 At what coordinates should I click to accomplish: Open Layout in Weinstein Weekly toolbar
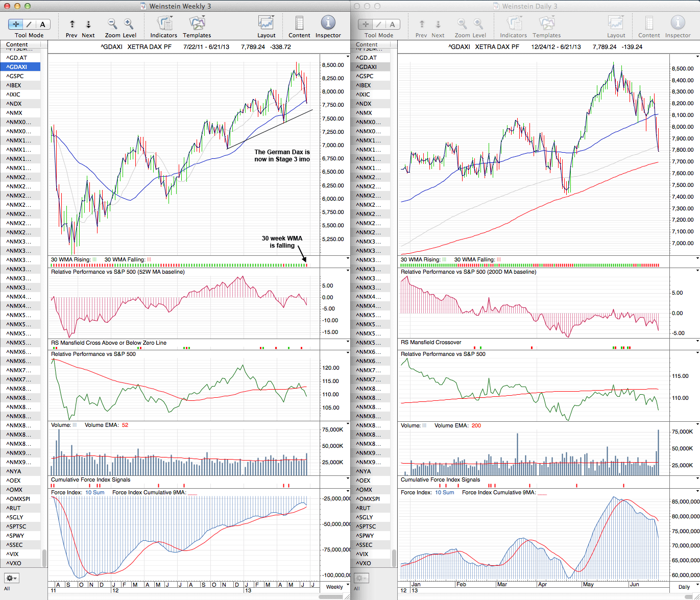(x=266, y=23)
